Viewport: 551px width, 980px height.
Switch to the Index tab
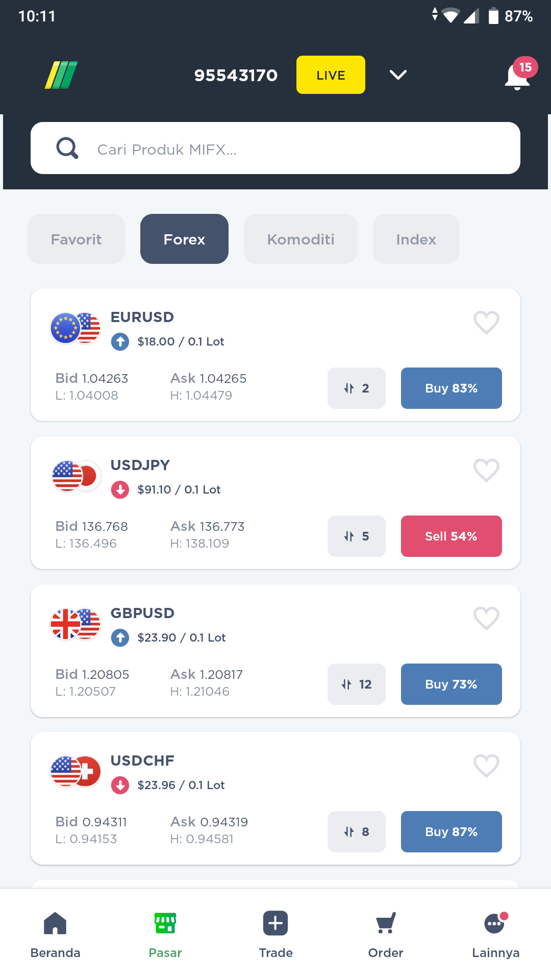click(416, 239)
